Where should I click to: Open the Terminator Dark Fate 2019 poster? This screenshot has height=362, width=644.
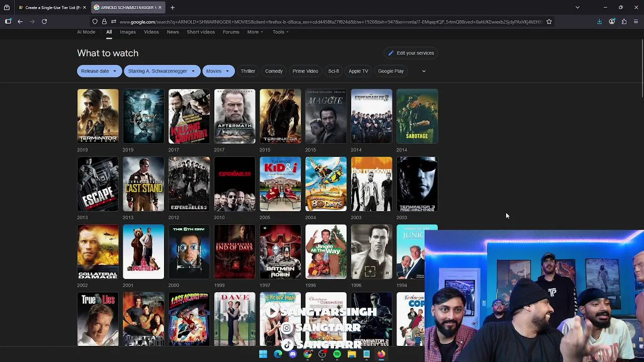click(98, 116)
